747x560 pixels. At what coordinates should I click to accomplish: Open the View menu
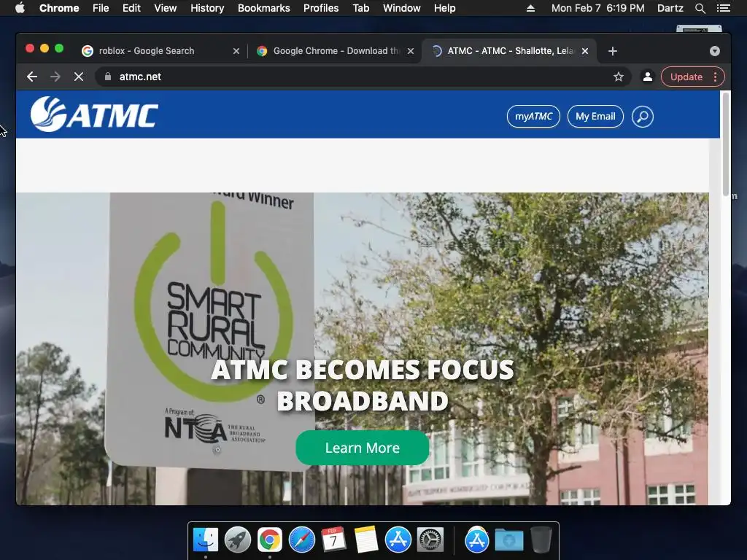point(166,8)
